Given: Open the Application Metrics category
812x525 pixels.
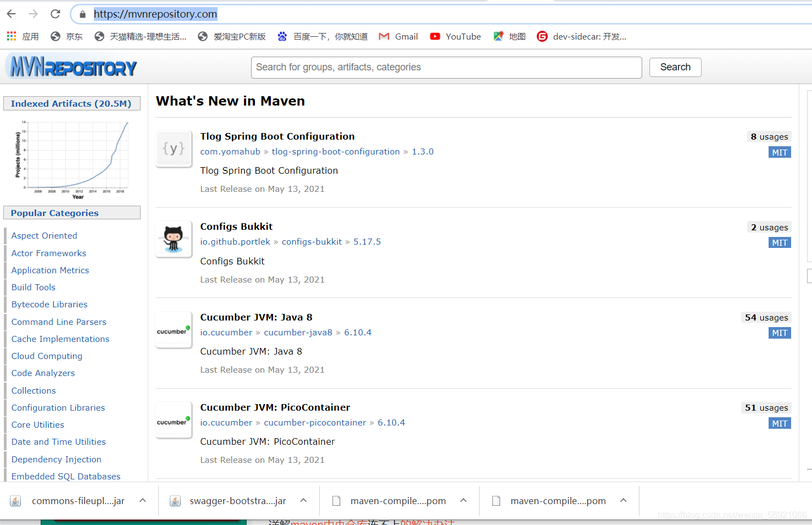Looking at the screenshot, I should (x=50, y=270).
